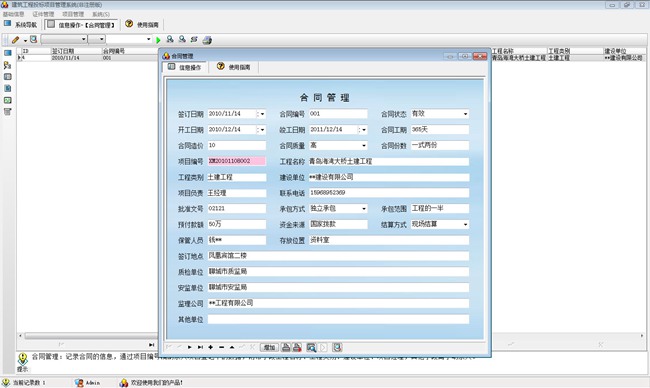Close the 合同管理 dialog

click(480, 56)
